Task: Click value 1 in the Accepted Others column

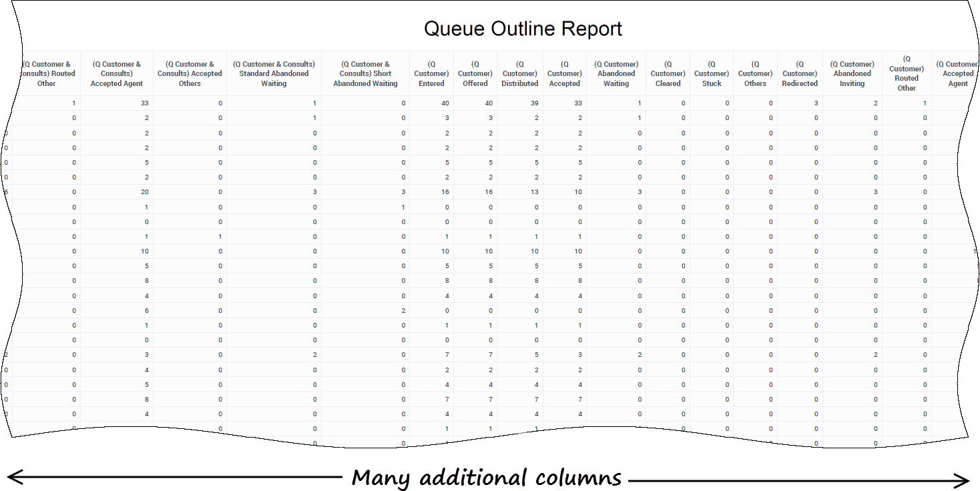Action: tap(220, 237)
